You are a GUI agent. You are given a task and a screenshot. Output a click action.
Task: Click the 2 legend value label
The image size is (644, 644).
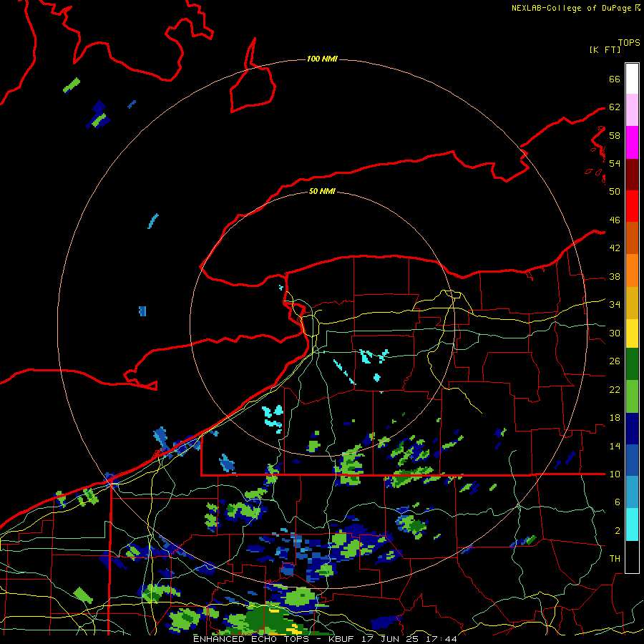coord(618,531)
